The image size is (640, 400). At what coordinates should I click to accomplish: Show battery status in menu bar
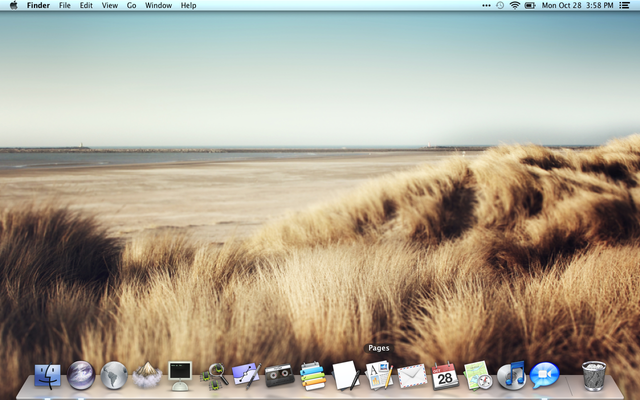(x=530, y=6)
